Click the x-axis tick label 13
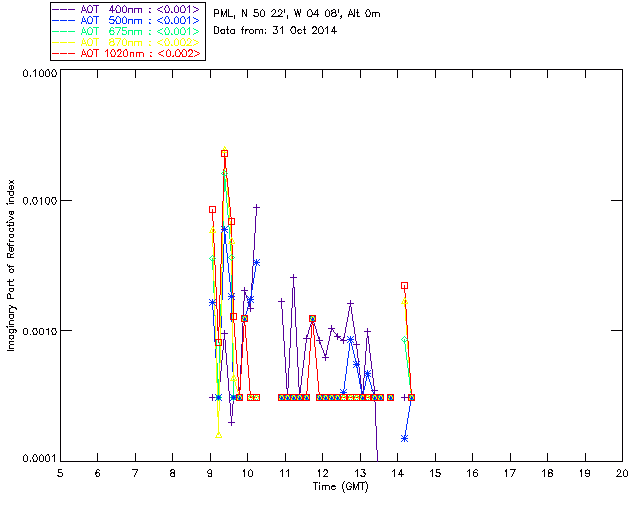Screen dimensions: 640x512 (360, 473)
